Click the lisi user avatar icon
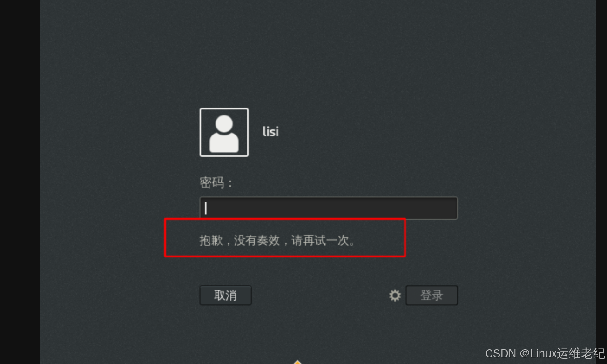This screenshot has width=607, height=364. 224,132
